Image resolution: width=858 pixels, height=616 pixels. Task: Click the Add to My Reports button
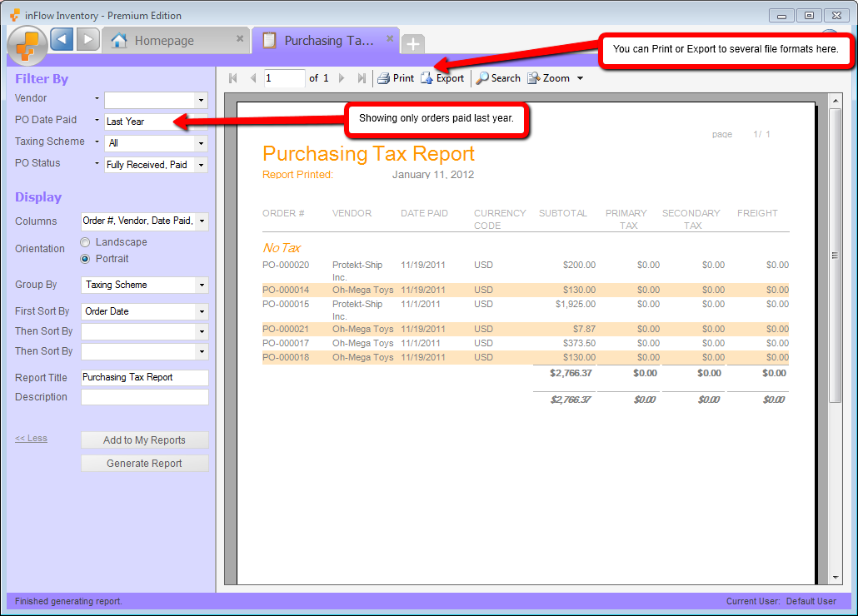[144, 440]
